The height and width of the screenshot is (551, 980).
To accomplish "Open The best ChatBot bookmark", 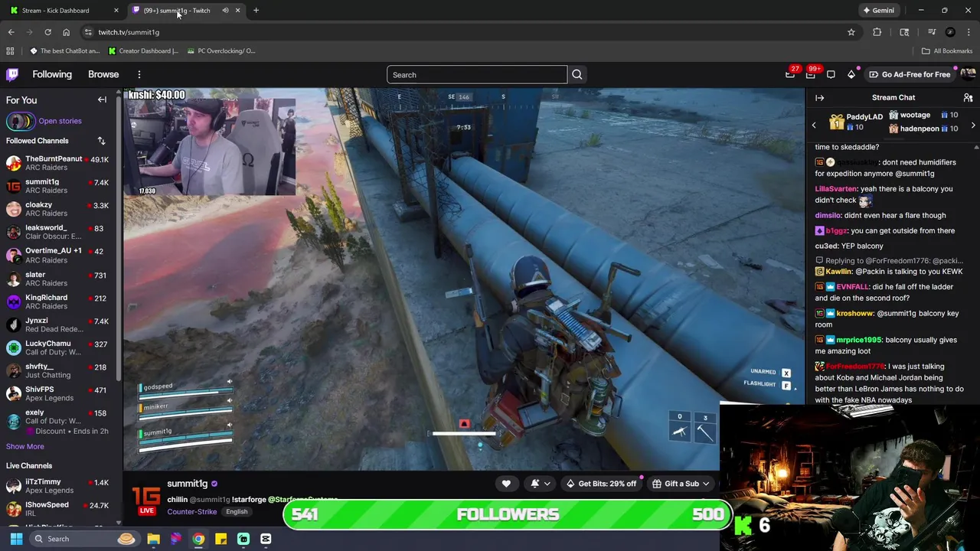I will (x=65, y=51).
